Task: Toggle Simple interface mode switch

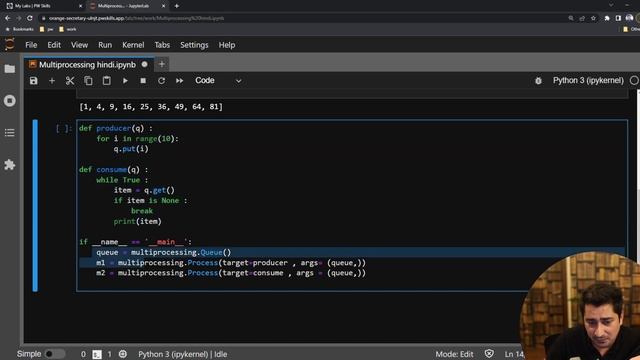Action: tap(54, 354)
